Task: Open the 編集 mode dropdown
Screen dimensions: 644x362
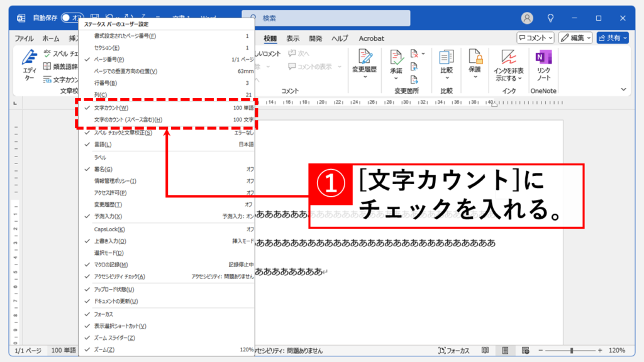Action: tap(575, 38)
